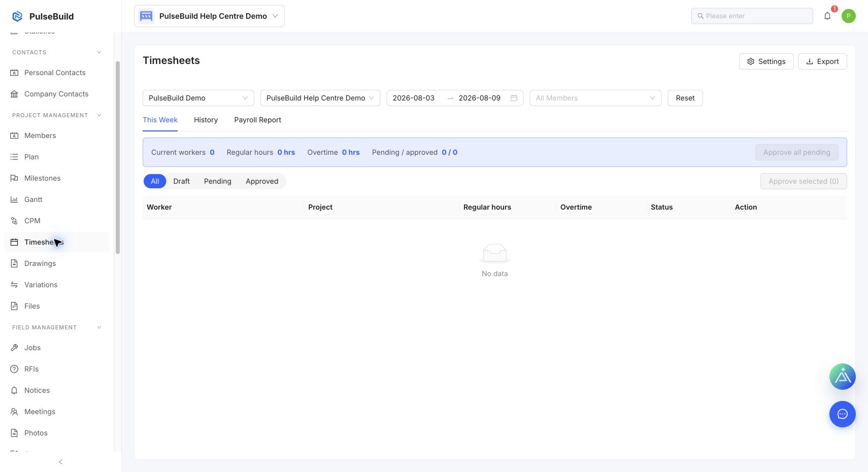Click the calendar icon in date range
The width and height of the screenshot is (868, 472).
click(x=514, y=98)
